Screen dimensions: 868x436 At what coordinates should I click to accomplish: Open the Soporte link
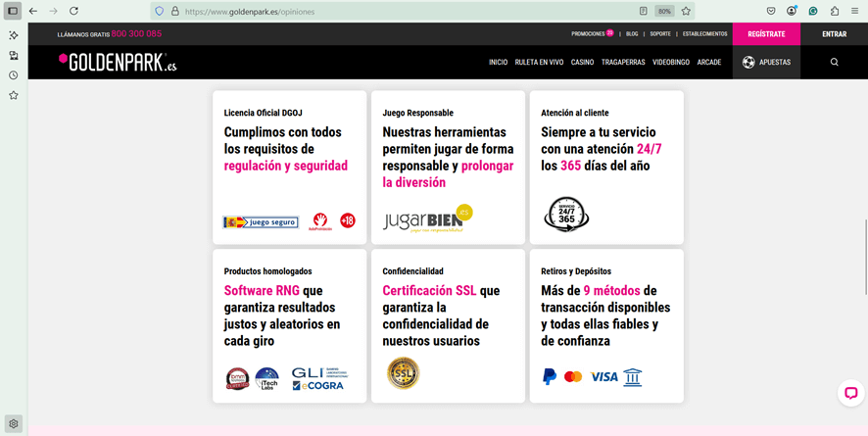[x=660, y=33]
